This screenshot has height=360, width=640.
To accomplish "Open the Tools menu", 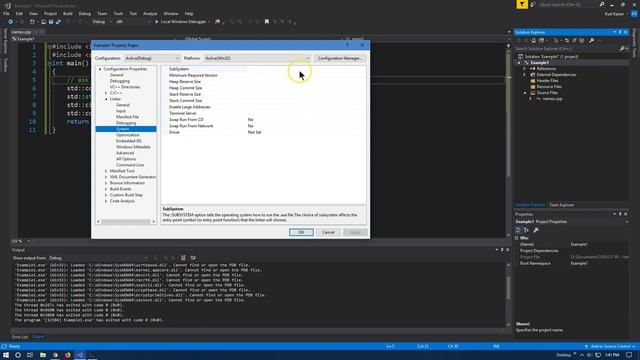I will [118, 13].
